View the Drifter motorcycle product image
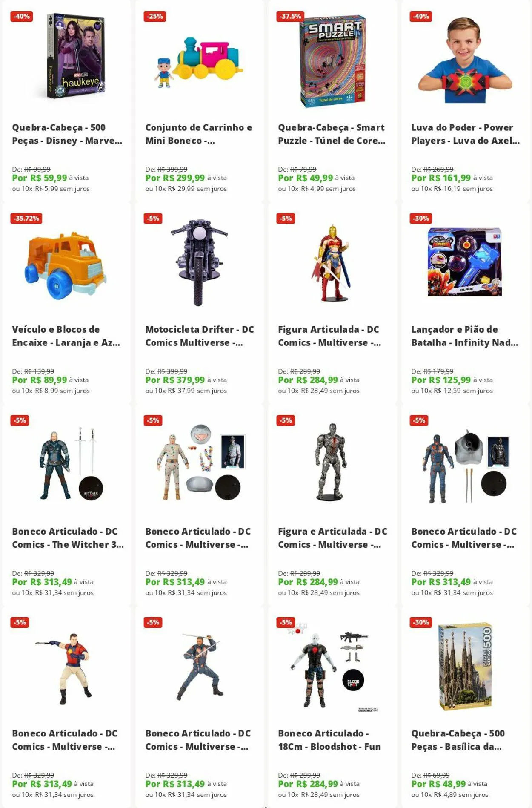This screenshot has width=532, height=808. (x=198, y=262)
